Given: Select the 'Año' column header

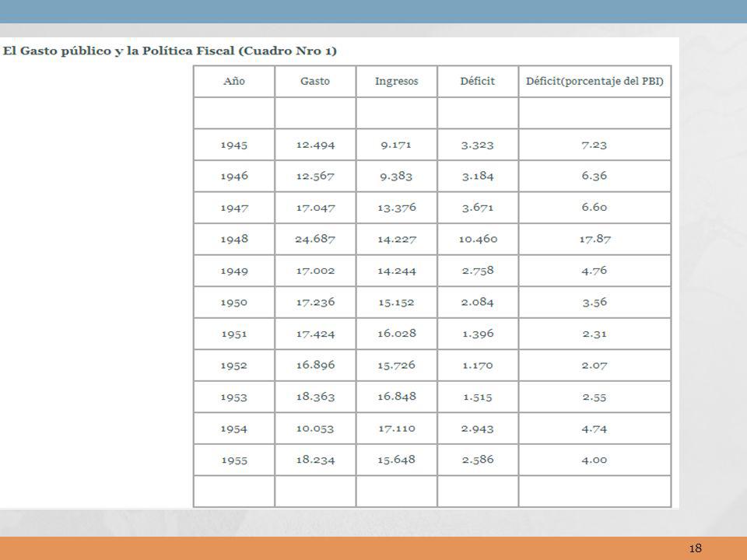Looking at the screenshot, I should coord(234,81).
